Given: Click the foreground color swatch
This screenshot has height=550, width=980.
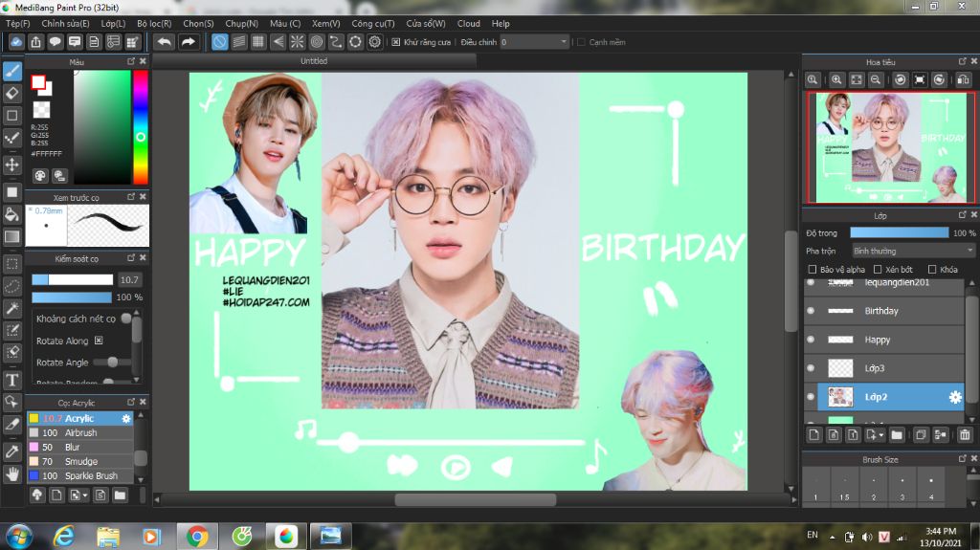Looking at the screenshot, I should click(38, 82).
